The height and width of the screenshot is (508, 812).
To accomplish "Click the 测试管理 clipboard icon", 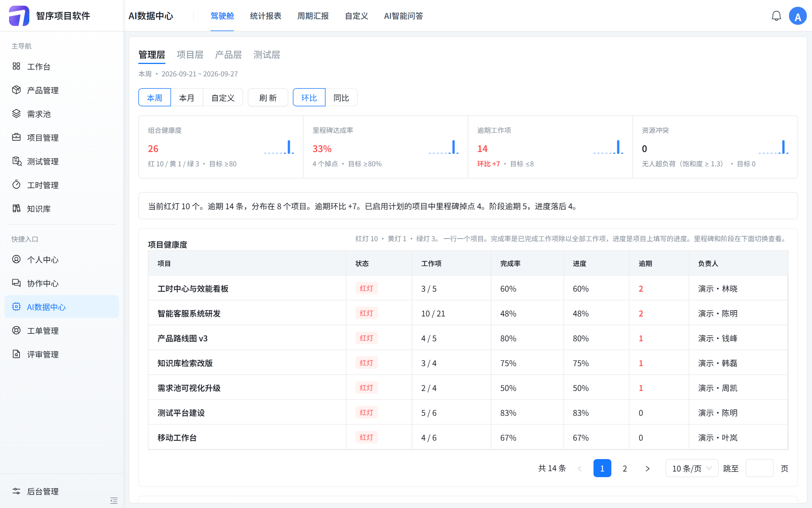I will click(17, 161).
